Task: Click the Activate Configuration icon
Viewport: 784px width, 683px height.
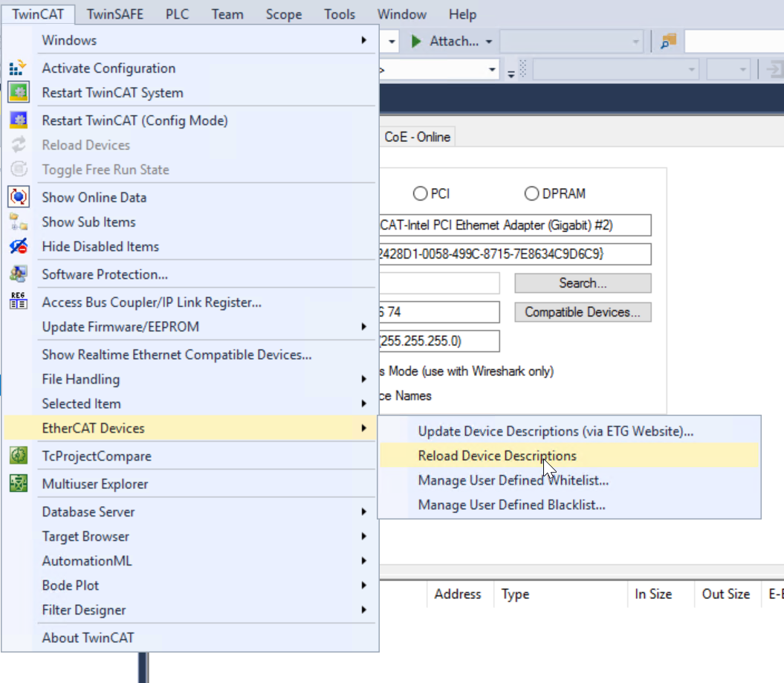Action: [18, 68]
